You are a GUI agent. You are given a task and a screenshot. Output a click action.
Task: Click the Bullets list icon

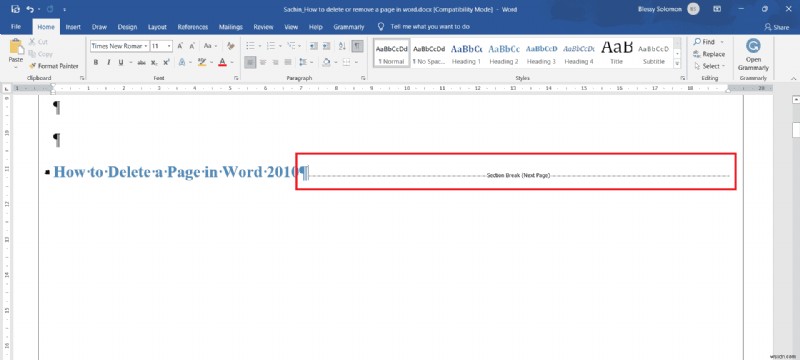pyautogui.click(x=250, y=46)
